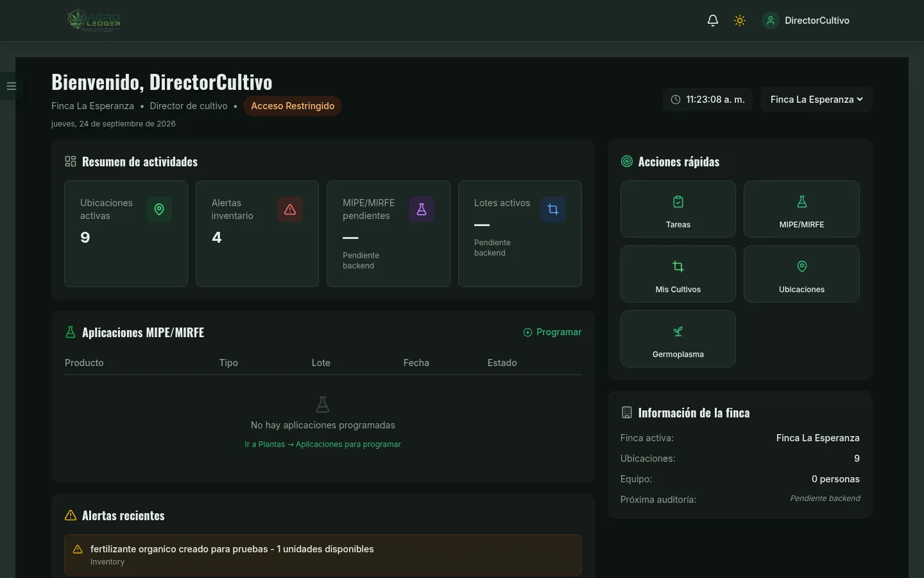Screen dimensions: 924x578
Task: Click the Lotes activos crop icon
Action: pyautogui.click(x=553, y=209)
